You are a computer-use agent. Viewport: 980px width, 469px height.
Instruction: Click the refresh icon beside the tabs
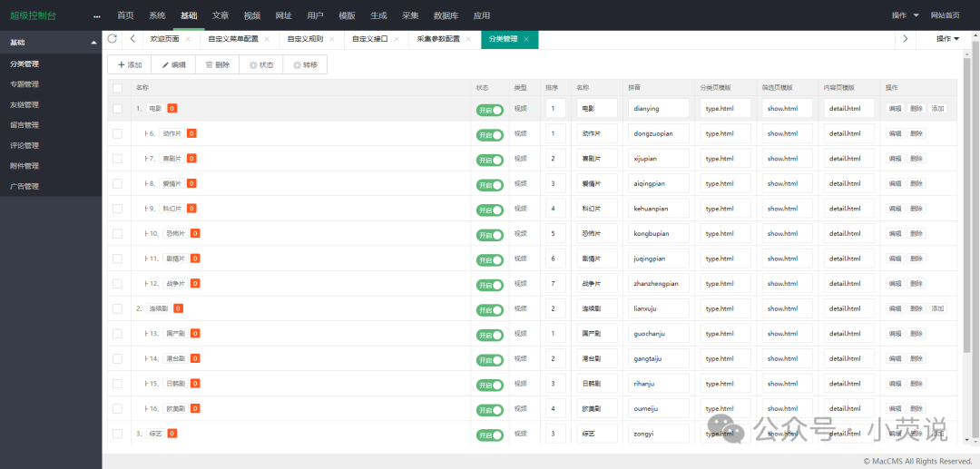(112, 39)
